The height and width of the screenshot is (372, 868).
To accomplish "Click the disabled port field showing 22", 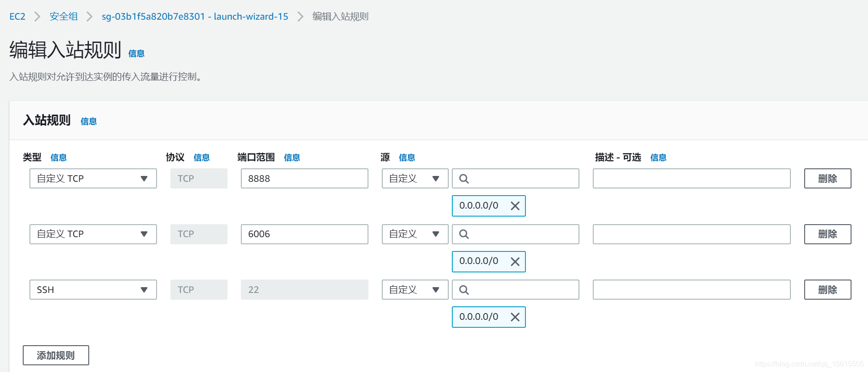I will click(305, 289).
